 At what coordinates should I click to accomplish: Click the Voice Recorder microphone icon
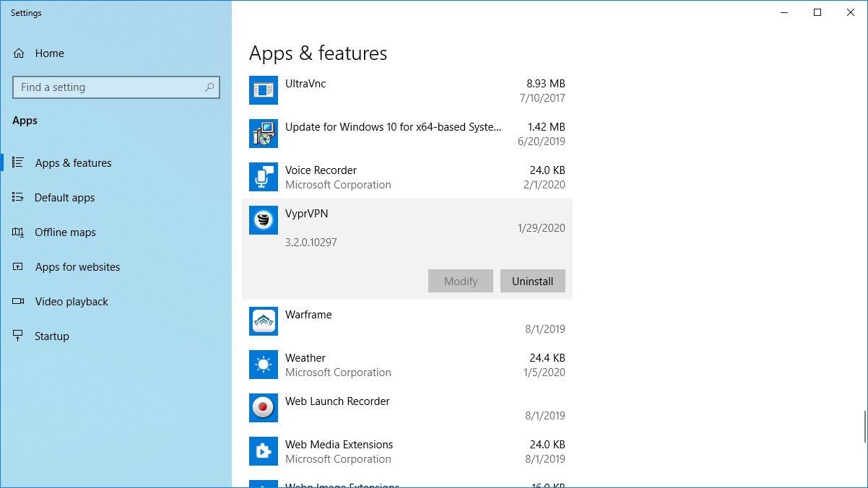point(264,177)
